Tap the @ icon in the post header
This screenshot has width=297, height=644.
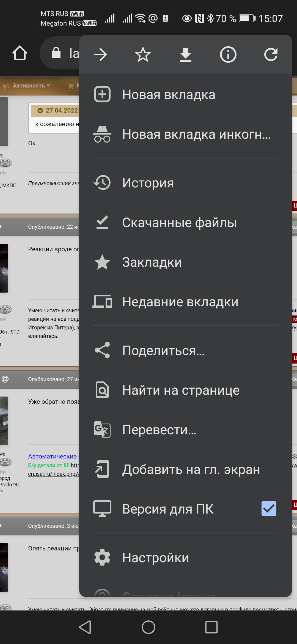[5, 379]
